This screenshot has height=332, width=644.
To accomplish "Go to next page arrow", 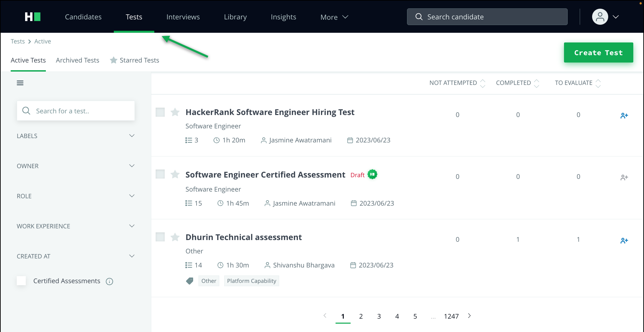I will click(469, 316).
